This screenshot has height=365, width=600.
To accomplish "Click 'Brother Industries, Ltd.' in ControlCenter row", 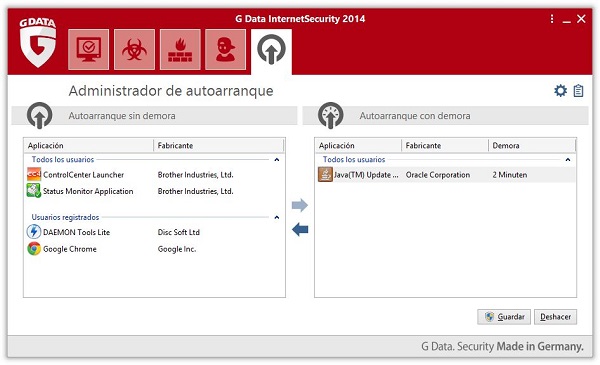I will coord(196,174).
